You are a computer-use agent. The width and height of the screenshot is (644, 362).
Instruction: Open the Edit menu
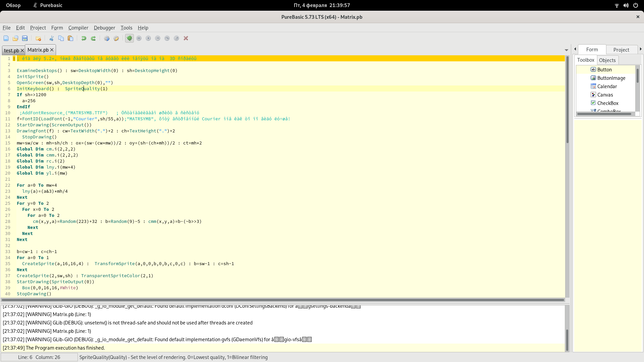click(x=20, y=28)
